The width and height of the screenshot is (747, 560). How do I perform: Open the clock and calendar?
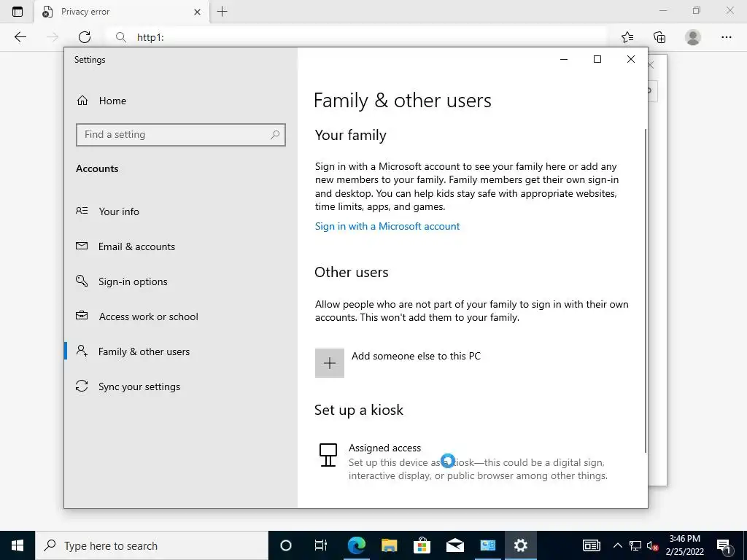coord(684,545)
